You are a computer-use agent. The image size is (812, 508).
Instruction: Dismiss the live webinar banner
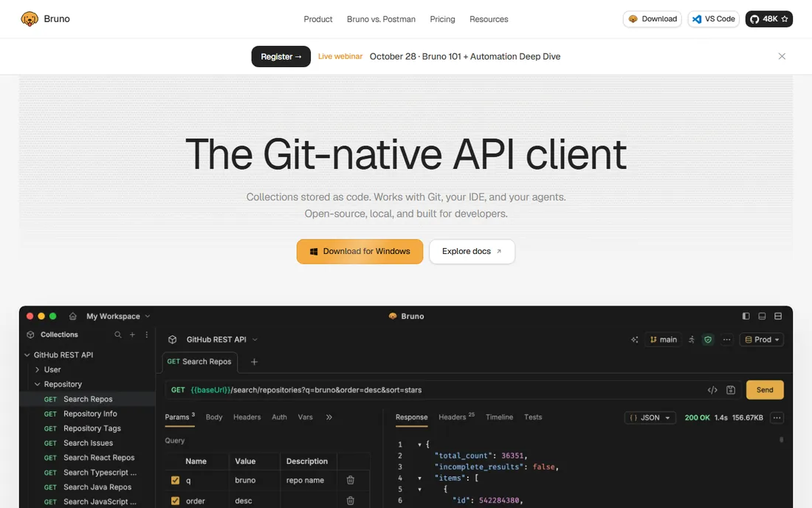tap(782, 56)
